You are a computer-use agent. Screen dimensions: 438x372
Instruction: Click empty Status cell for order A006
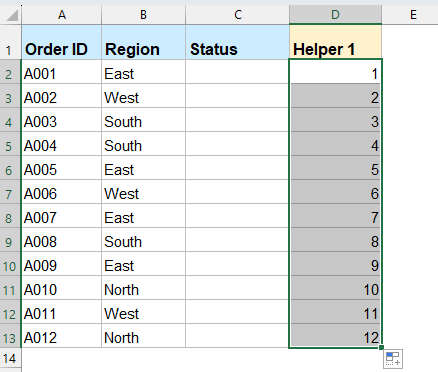coord(237,192)
